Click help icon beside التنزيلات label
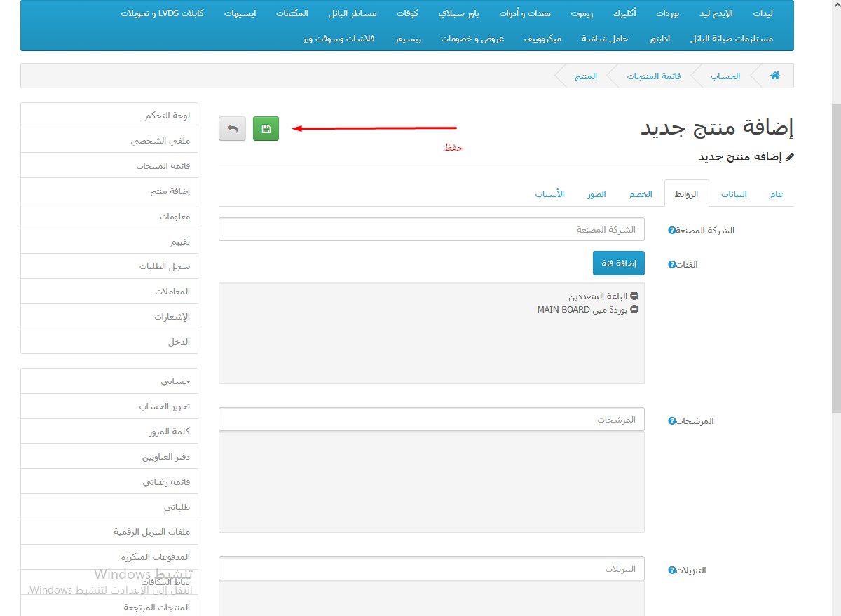 coord(672,570)
